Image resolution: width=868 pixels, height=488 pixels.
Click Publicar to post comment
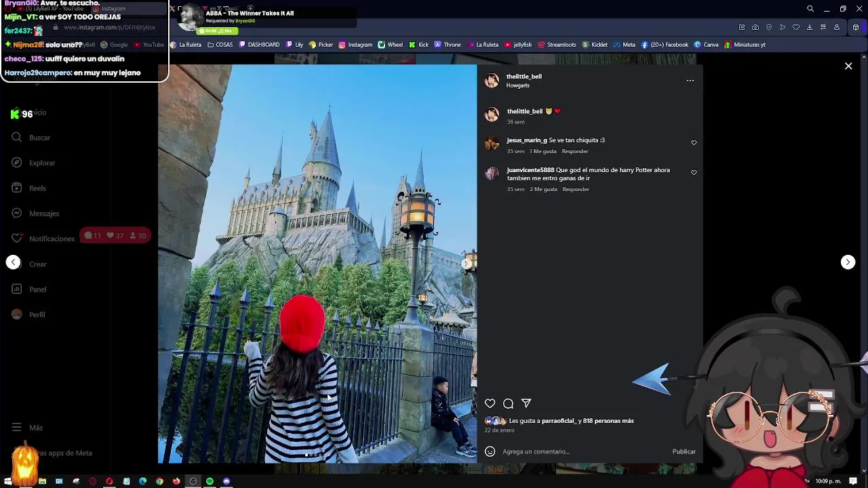(x=684, y=451)
